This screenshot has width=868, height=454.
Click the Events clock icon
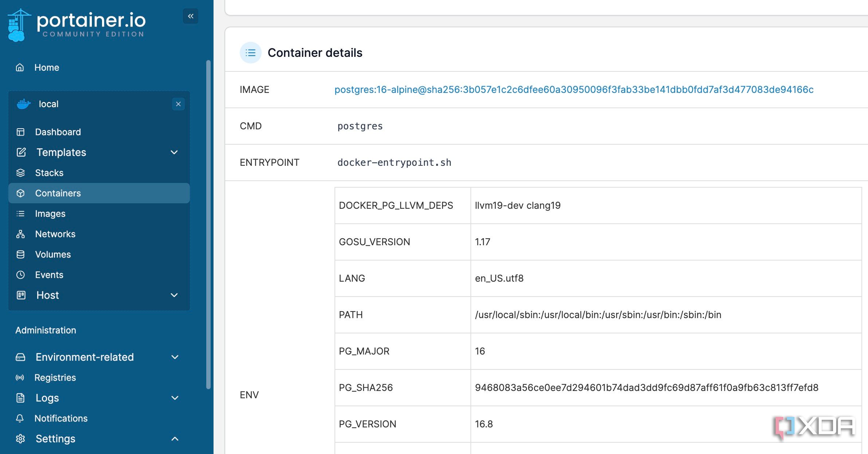(x=21, y=275)
